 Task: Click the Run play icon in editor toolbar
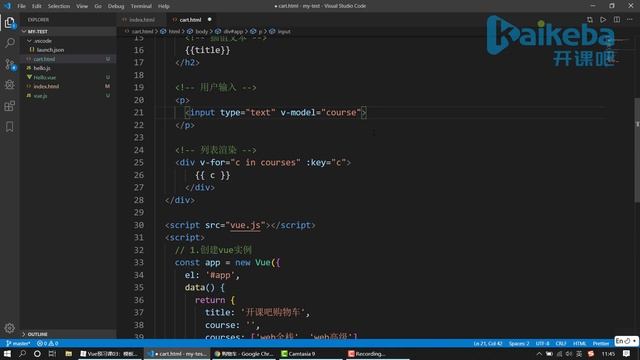603,20
